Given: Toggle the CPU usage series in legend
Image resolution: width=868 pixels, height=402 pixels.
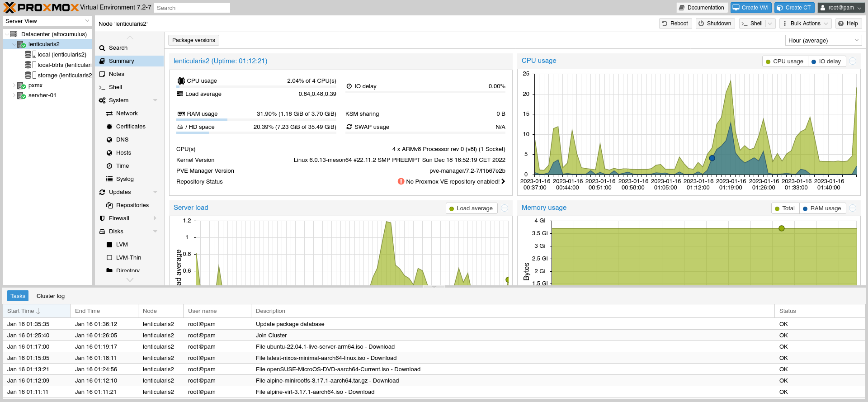Looking at the screenshot, I should 785,61.
